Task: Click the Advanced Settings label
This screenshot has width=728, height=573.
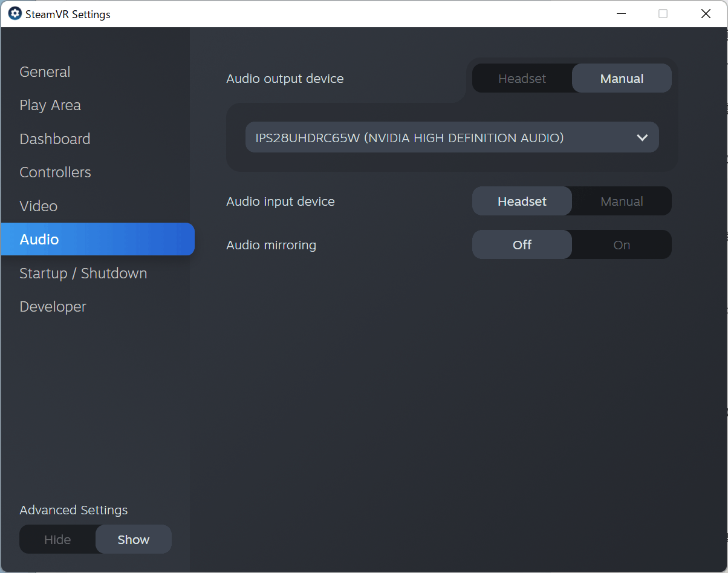Action: coord(74,510)
